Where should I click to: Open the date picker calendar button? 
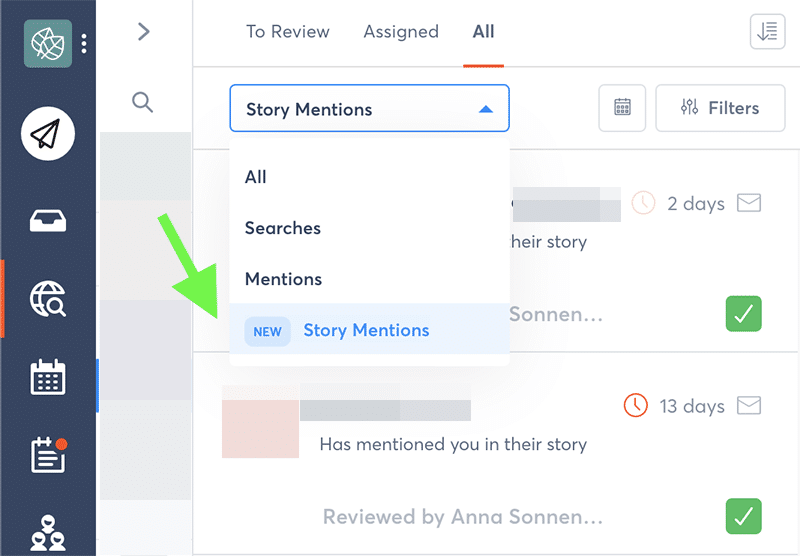(x=622, y=108)
